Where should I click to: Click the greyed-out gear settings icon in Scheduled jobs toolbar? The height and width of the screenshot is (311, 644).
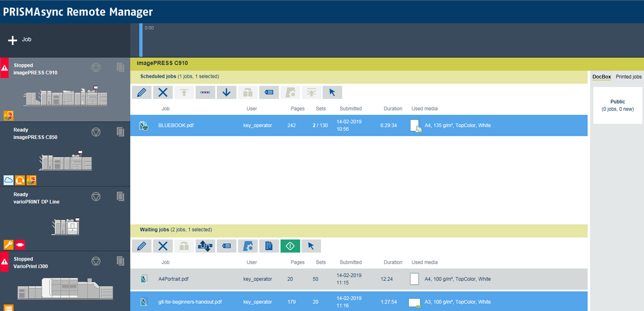pos(290,92)
